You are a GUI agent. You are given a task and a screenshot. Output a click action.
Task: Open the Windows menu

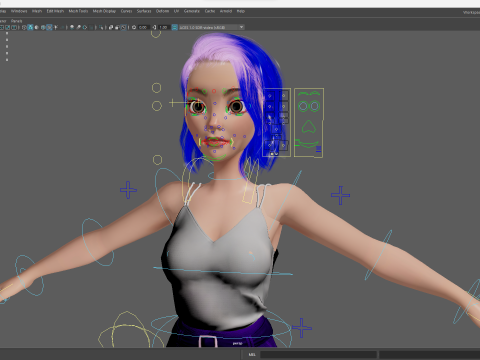pos(19,11)
